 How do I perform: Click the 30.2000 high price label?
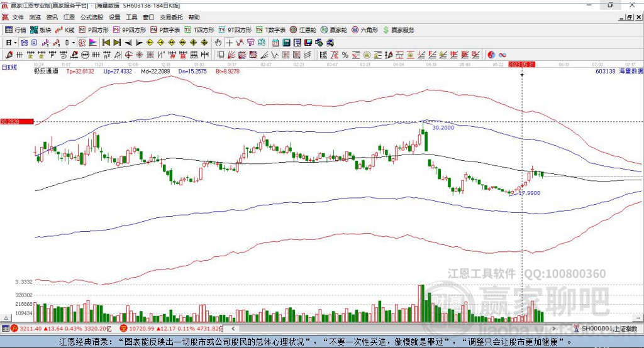coord(443,128)
